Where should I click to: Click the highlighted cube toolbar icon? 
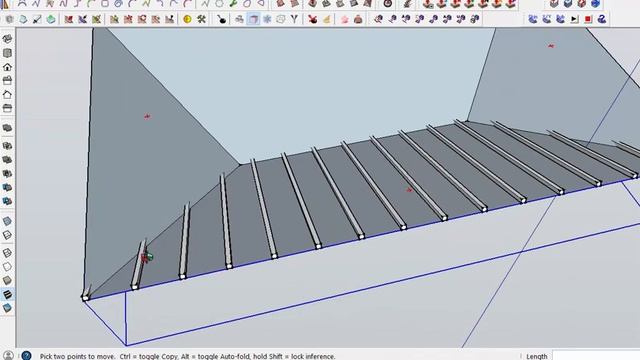click(253, 19)
